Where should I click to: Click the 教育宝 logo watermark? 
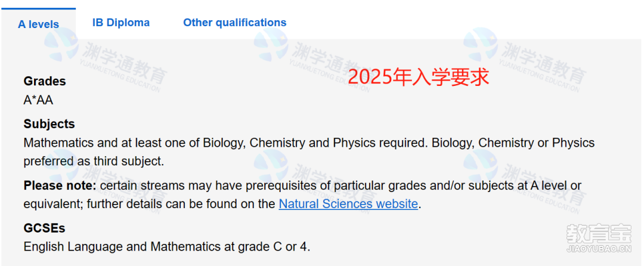(x=599, y=234)
